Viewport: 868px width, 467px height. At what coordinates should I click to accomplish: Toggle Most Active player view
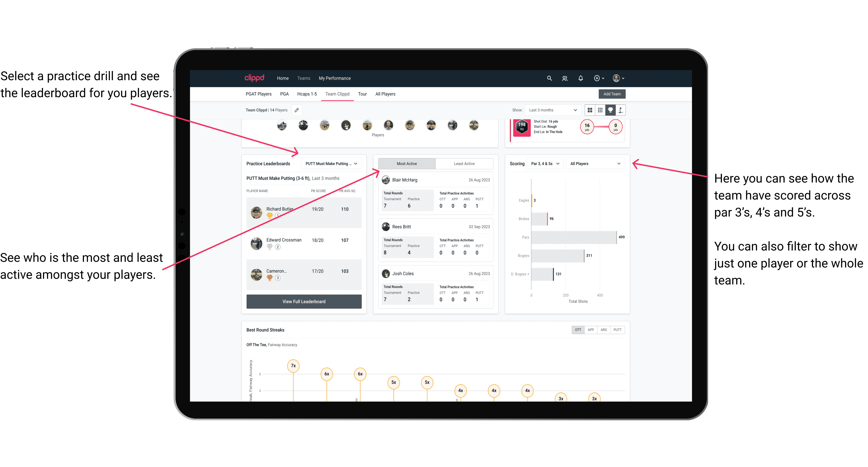406,164
